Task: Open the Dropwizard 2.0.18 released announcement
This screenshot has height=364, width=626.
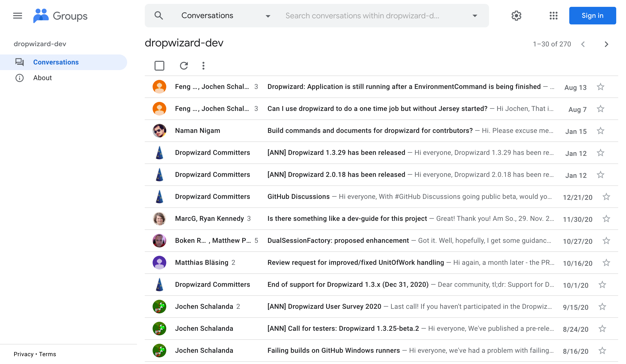Action: click(336, 175)
